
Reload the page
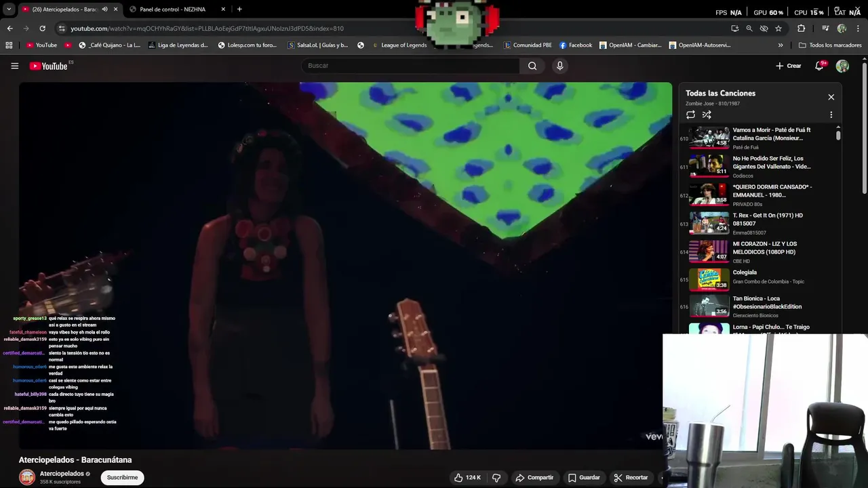click(42, 28)
